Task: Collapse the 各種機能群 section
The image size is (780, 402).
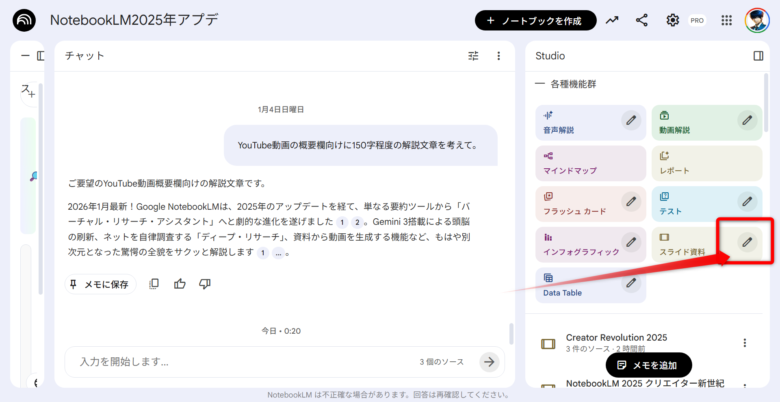Action: pos(541,84)
